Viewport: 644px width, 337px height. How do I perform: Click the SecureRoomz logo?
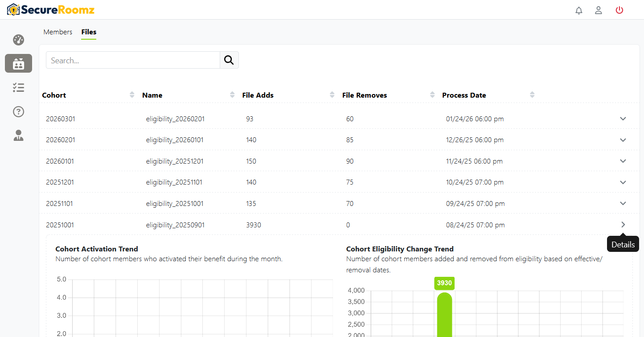tap(50, 10)
